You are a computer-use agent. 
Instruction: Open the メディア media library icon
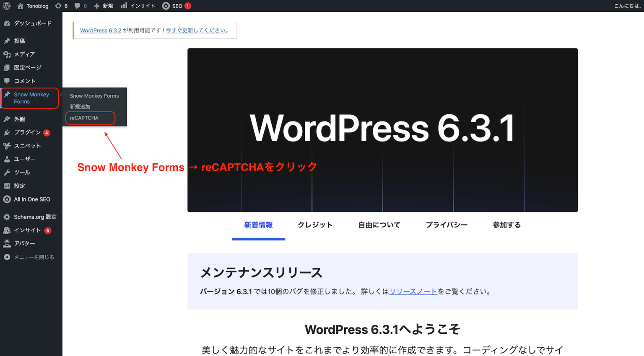pos(7,54)
